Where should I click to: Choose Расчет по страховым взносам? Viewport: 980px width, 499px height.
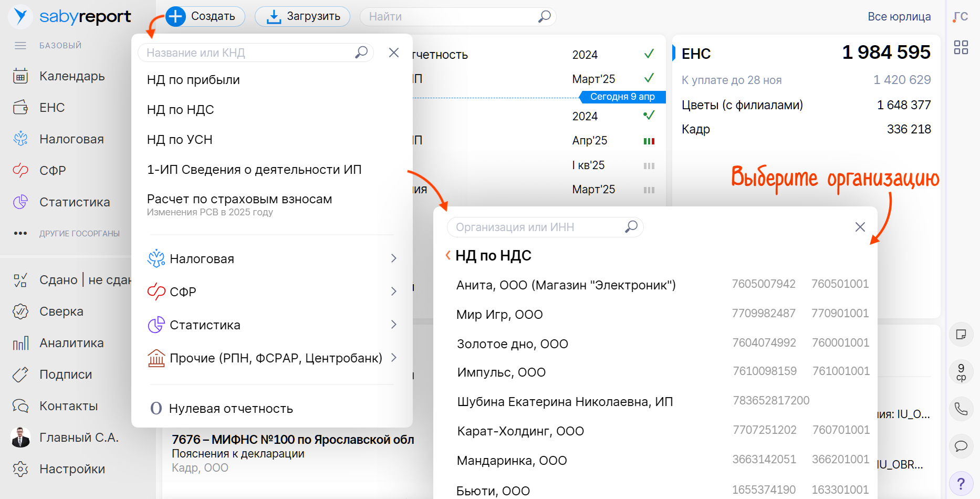(239, 200)
